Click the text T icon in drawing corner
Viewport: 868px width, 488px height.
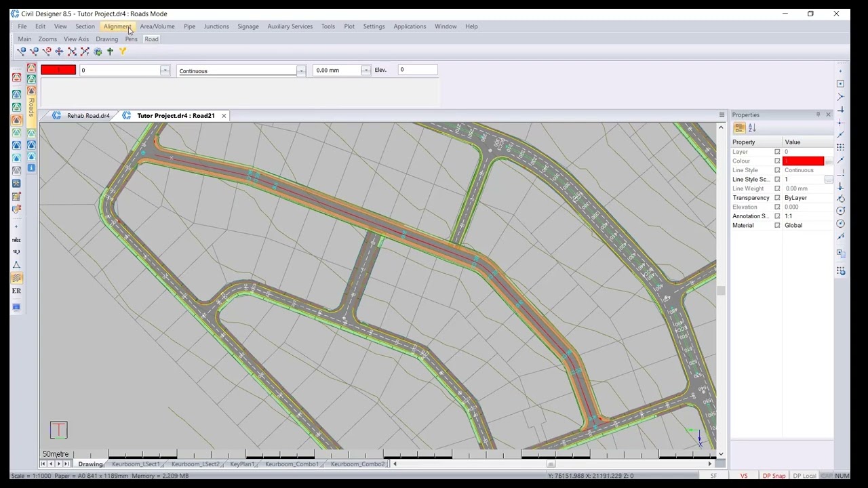tap(58, 430)
